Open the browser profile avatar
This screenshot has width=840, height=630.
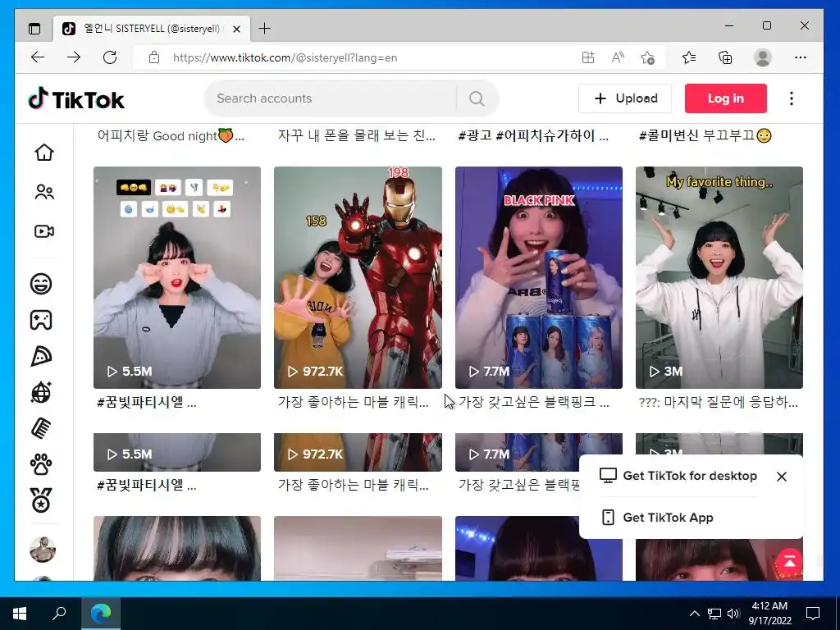762,57
